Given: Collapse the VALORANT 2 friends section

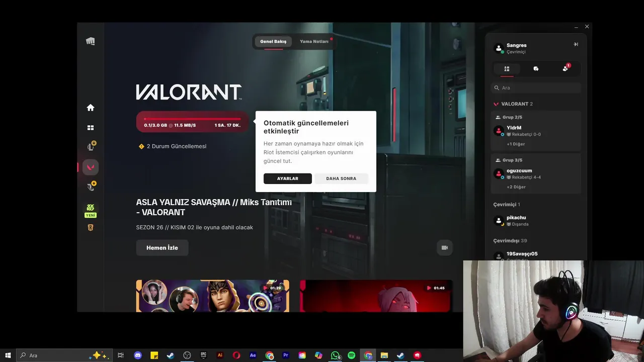Looking at the screenshot, I should [x=513, y=104].
